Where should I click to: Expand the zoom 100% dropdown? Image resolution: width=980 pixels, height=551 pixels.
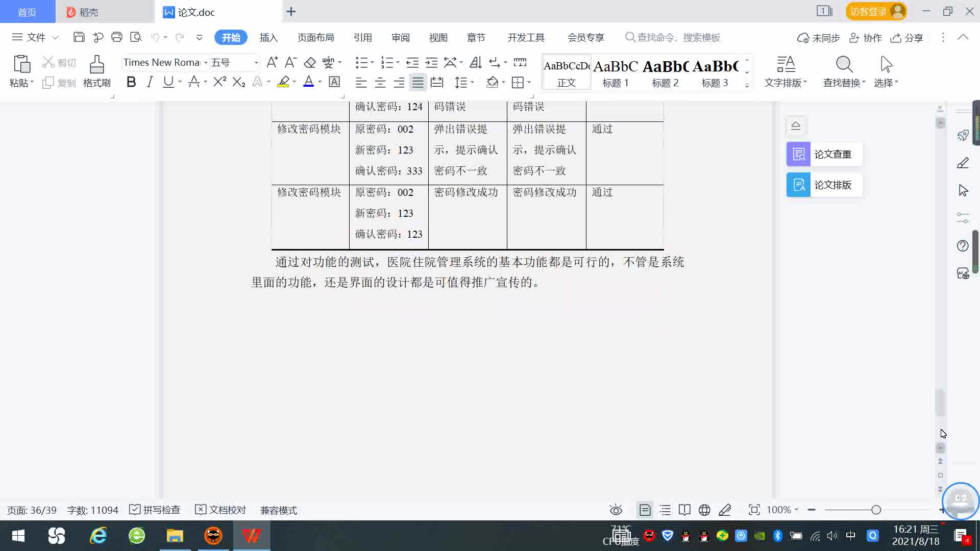pyautogui.click(x=796, y=510)
